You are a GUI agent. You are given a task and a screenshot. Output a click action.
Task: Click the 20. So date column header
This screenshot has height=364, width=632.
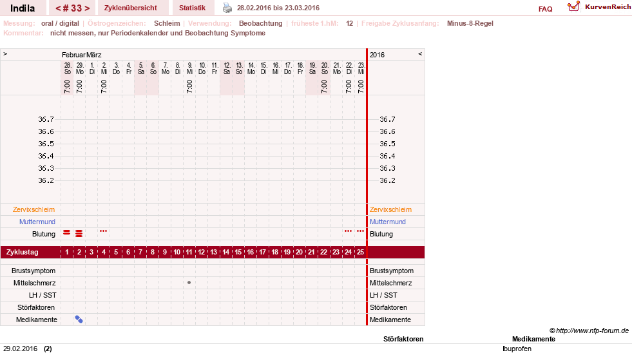[x=325, y=68]
